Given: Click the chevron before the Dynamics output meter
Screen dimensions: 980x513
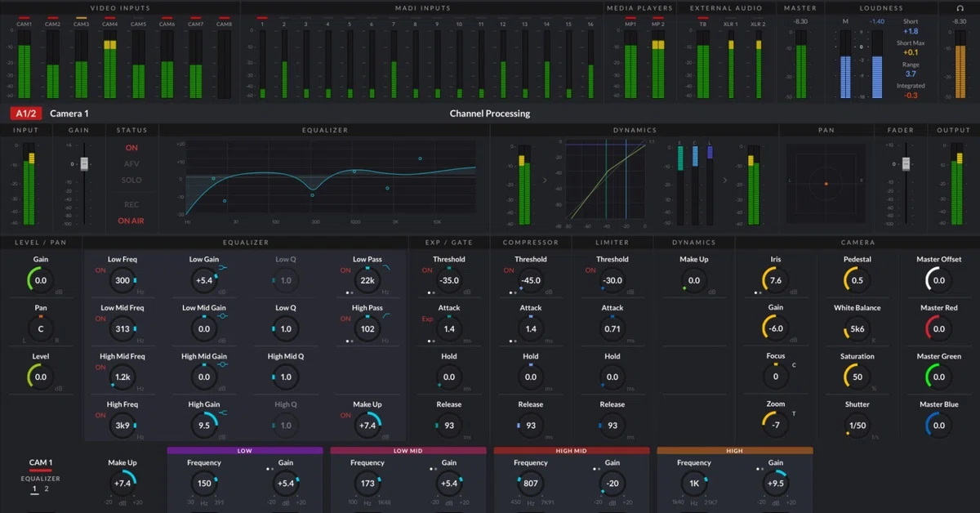Looking at the screenshot, I should 724,180.
